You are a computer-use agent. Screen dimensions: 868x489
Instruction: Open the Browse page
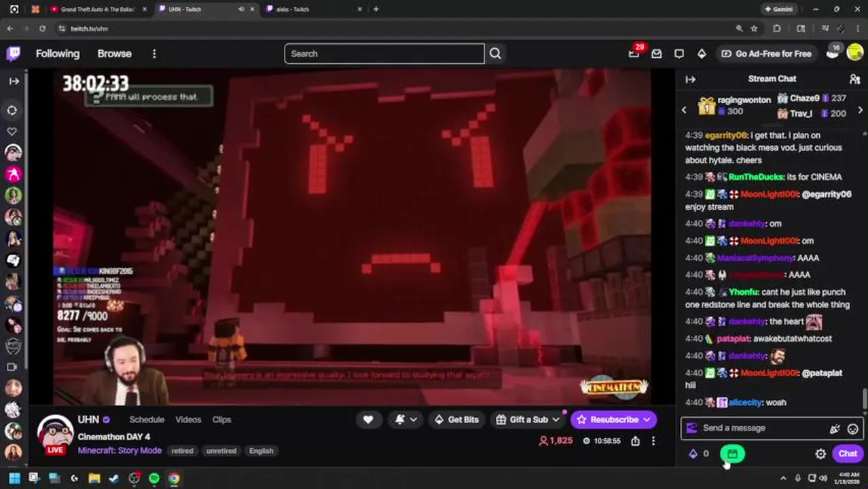click(x=114, y=54)
